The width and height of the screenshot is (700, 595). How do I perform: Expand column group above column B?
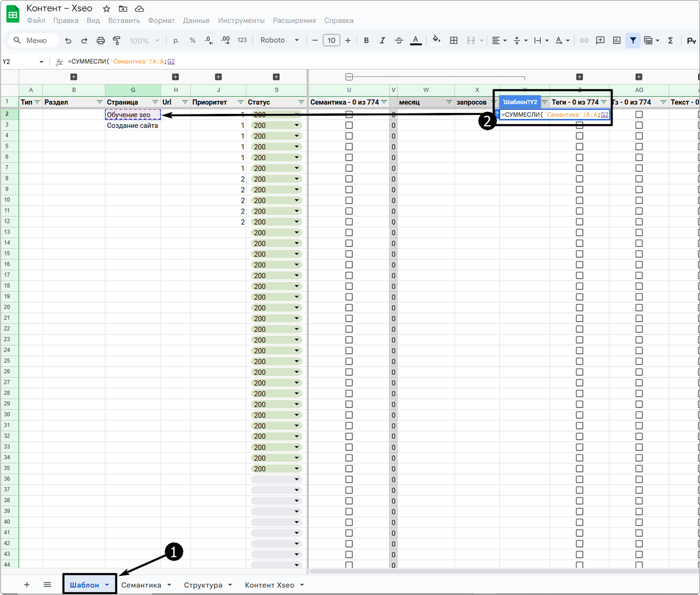tap(74, 77)
